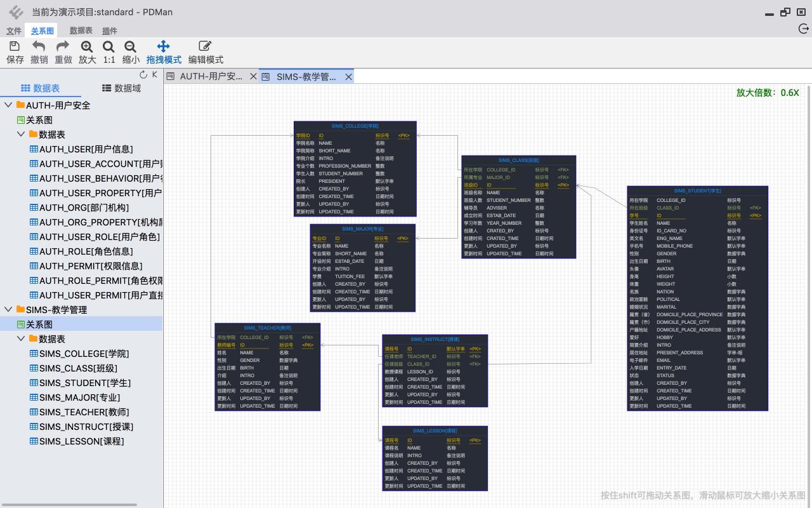Viewport: 812px width, 508px height.
Task: Zoom out with the 缩小 magnifier icon
Action: [x=131, y=51]
